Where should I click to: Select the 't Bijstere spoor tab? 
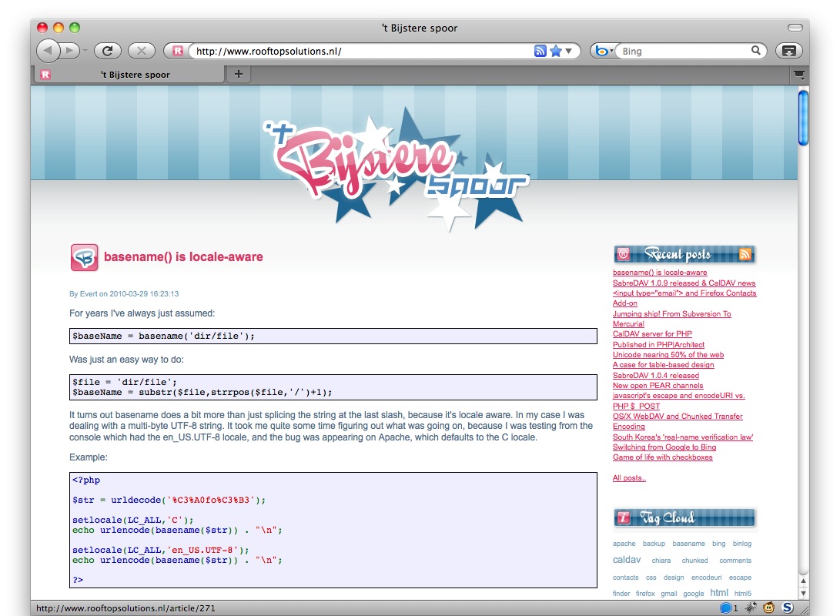click(129, 75)
